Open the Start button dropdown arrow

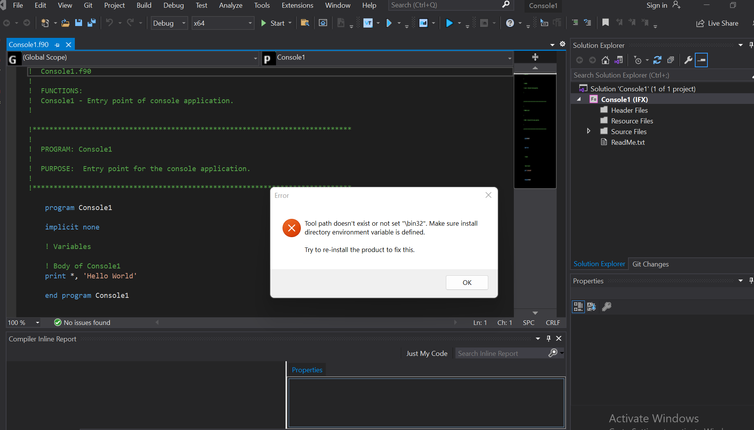pos(290,23)
